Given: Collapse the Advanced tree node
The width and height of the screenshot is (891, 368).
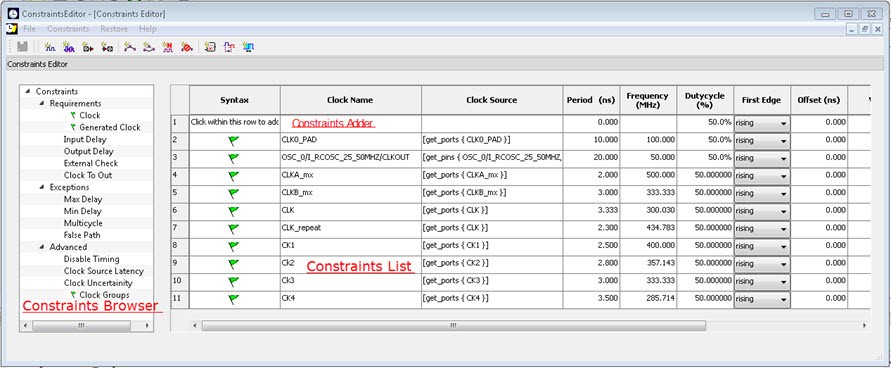Looking at the screenshot, I should (42, 247).
